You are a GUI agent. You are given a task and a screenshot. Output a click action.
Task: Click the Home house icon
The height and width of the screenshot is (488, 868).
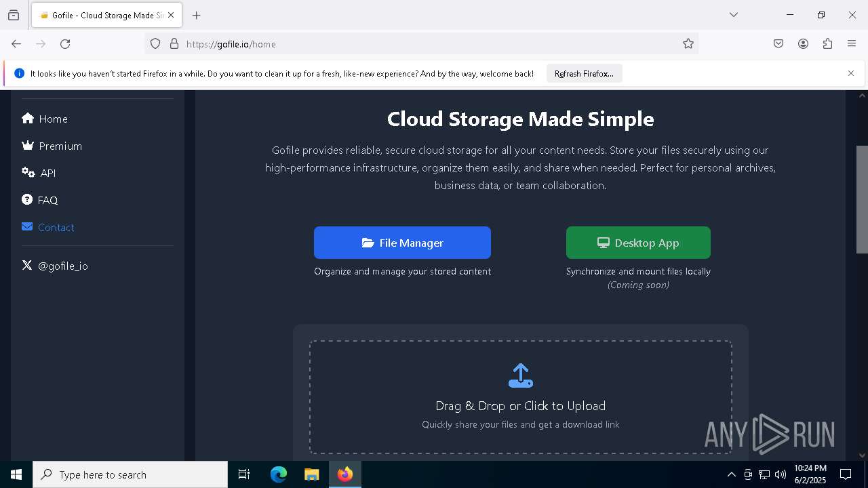pos(28,119)
